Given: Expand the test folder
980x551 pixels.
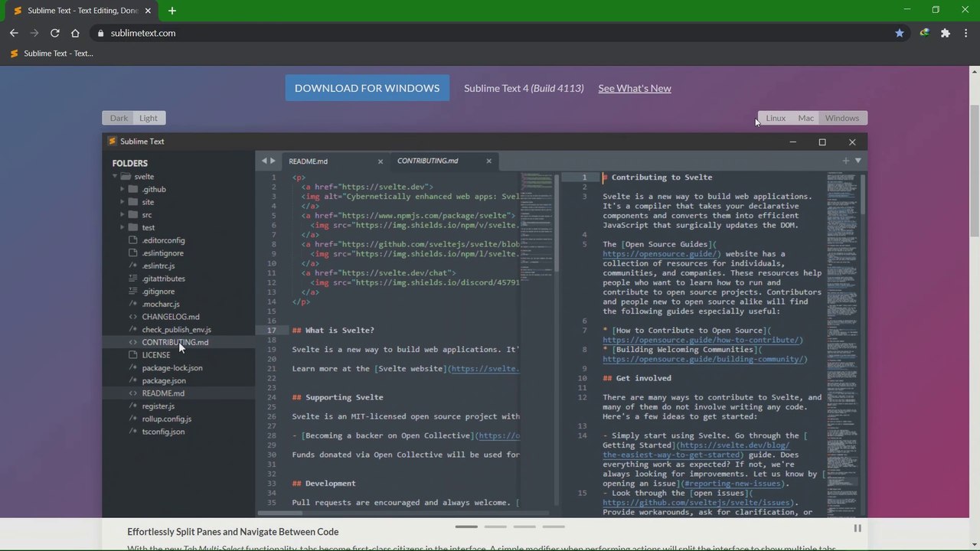Looking at the screenshot, I should tap(122, 227).
